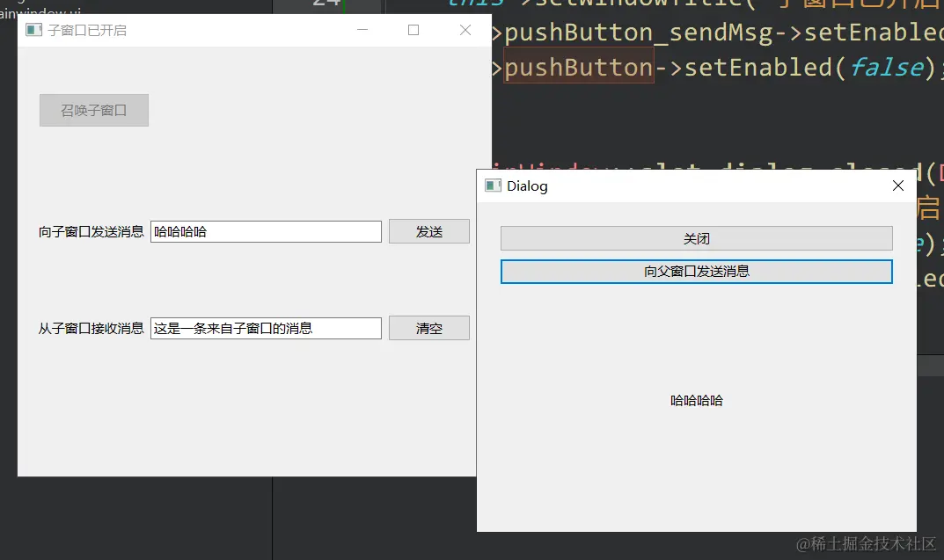Click the 发送 button in main window

[429, 231]
